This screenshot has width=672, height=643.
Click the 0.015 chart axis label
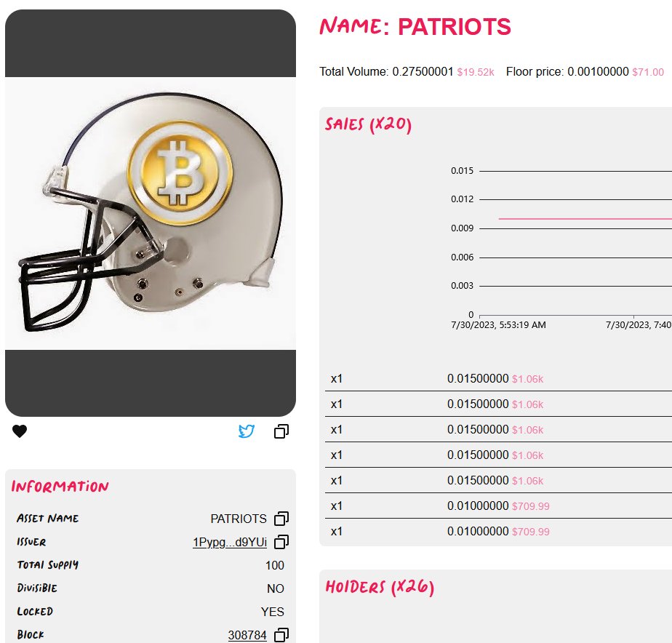(x=462, y=171)
